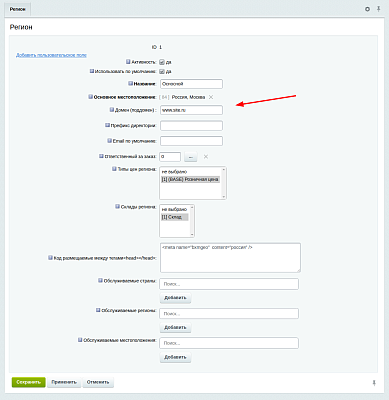Click hint icon next to Основное местоположение
The image size is (389, 400).
[90, 97]
